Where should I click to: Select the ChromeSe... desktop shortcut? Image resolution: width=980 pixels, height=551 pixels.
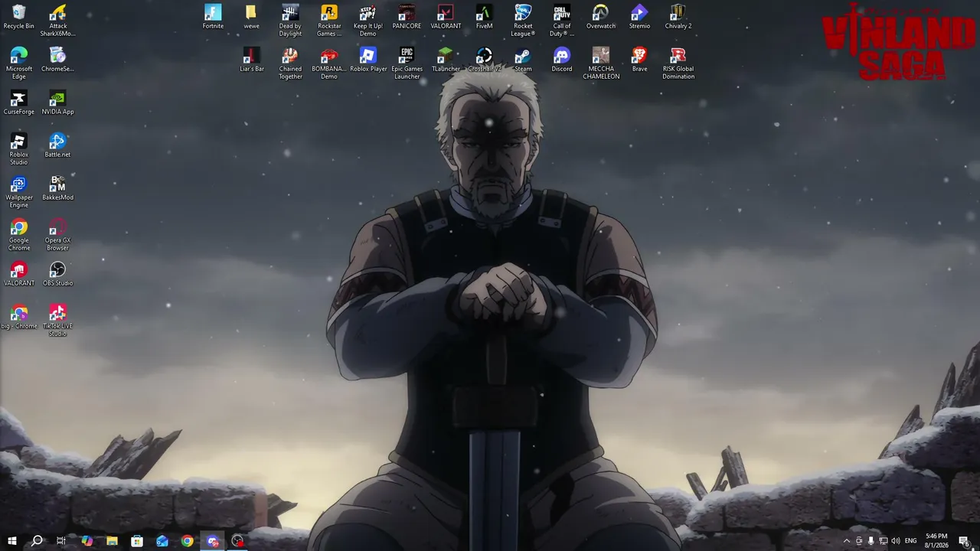pos(57,60)
